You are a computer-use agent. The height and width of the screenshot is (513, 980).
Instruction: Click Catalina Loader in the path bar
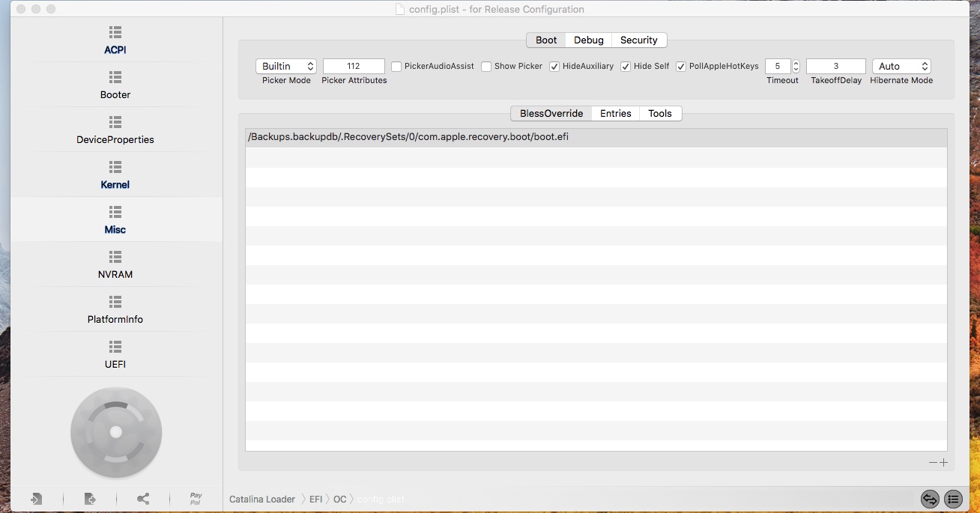pyautogui.click(x=262, y=500)
